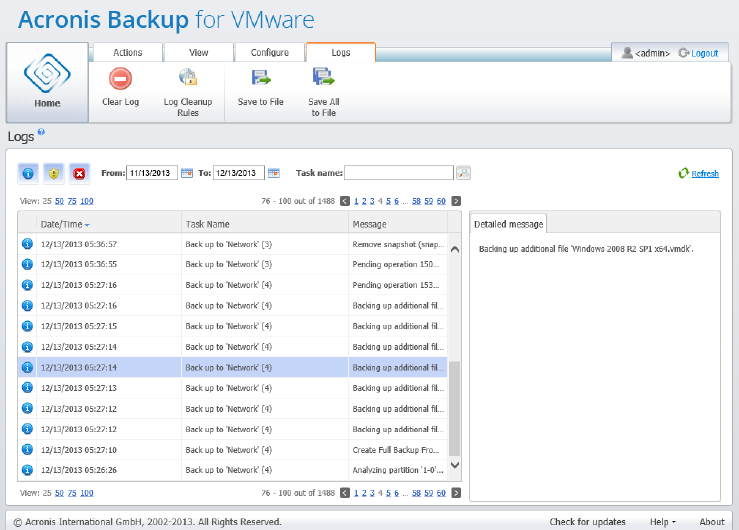This screenshot has height=530, width=739.
Task: Click log list scroll up arrow
Action: [455, 249]
